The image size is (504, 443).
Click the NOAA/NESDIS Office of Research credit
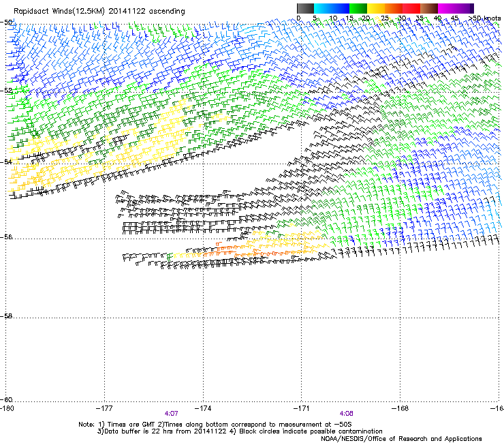coord(401,439)
